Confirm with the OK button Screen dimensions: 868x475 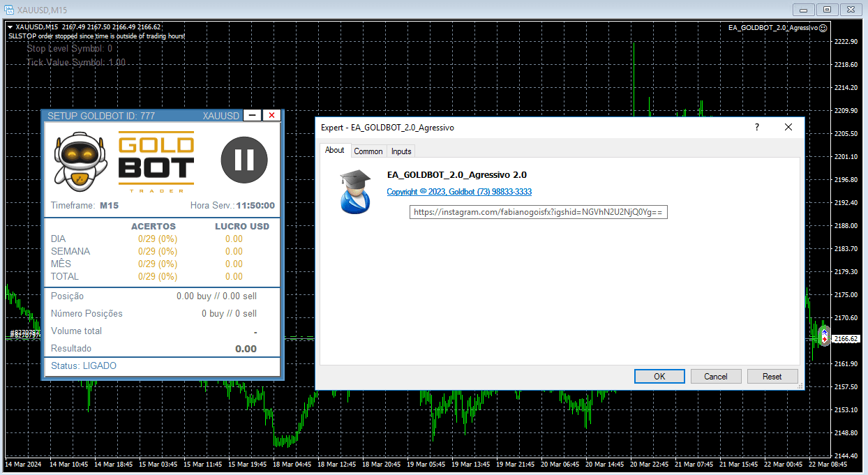(x=659, y=377)
